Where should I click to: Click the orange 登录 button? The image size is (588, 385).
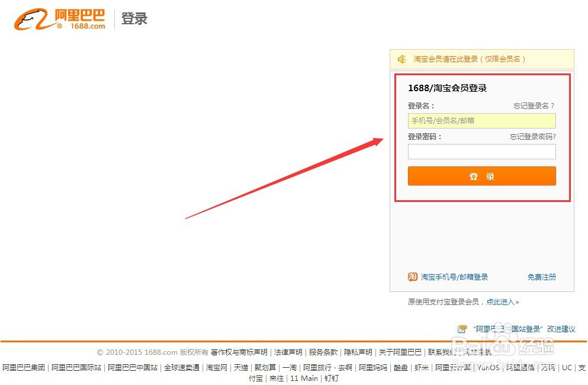click(x=482, y=176)
